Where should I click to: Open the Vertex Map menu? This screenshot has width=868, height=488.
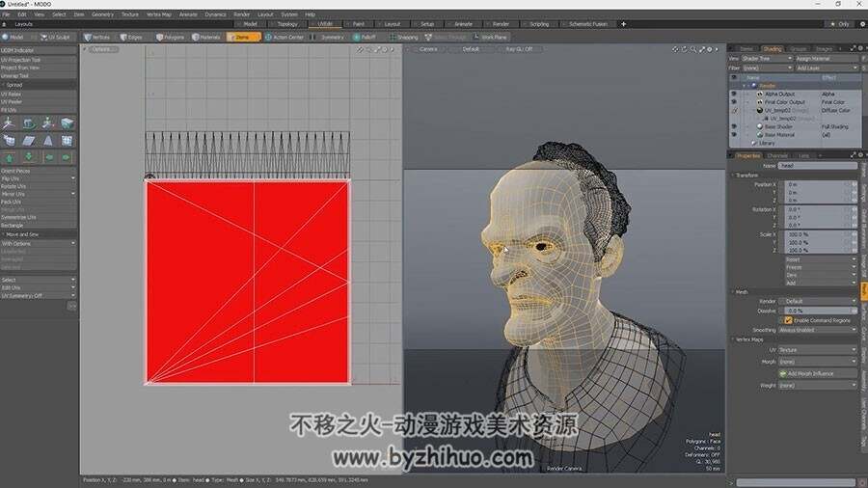click(x=159, y=14)
